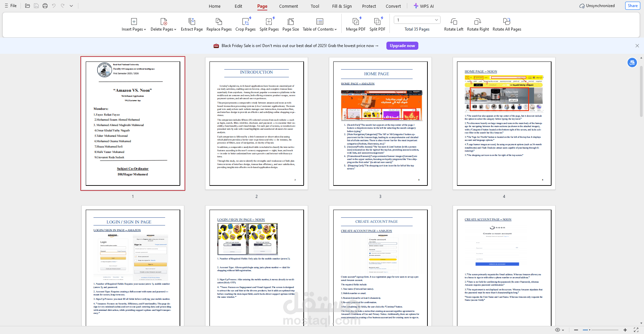Click the blue floating assistant icon
Image resolution: width=644 pixels, height=334 pixels.
(632, 62)
